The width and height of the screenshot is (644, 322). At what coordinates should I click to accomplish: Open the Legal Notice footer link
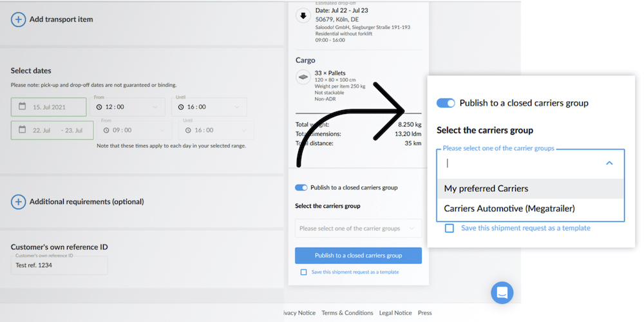(395, 313)
